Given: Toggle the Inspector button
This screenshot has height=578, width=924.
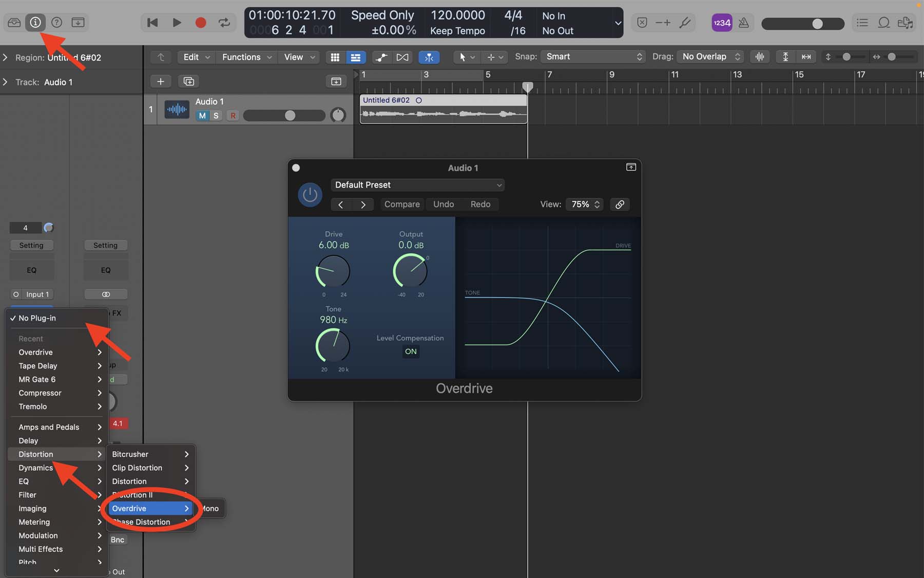Looking at the screenshot, I should (35, 22).
